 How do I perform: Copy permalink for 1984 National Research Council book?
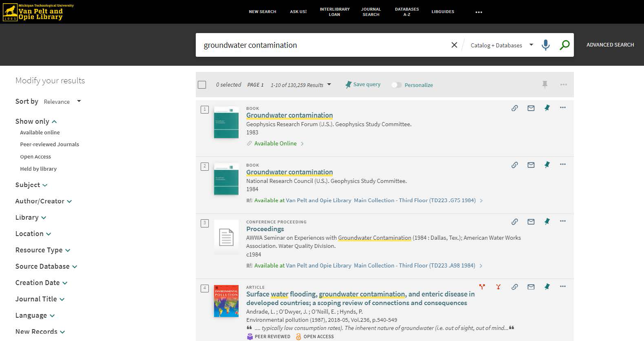tap(515, 165)
